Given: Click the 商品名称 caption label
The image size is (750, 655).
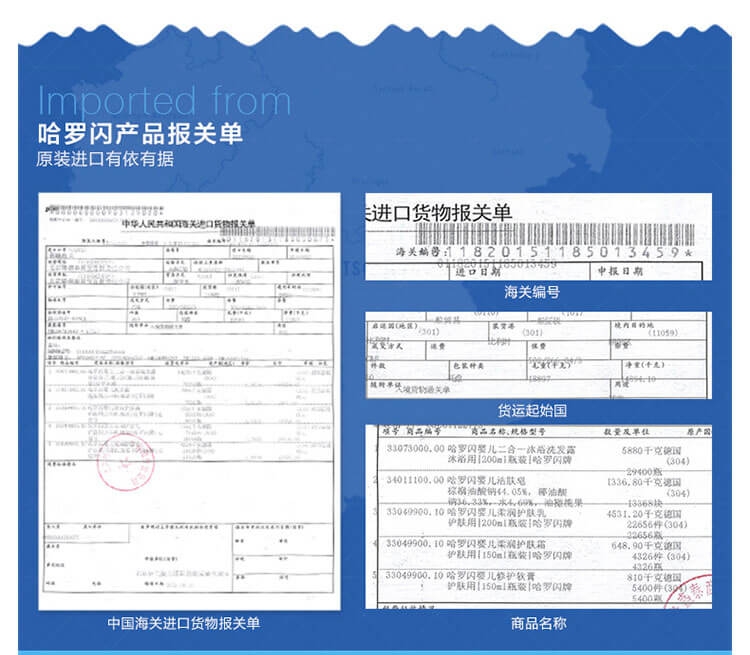Looking at the screenshot, I should tap(537, 623).
